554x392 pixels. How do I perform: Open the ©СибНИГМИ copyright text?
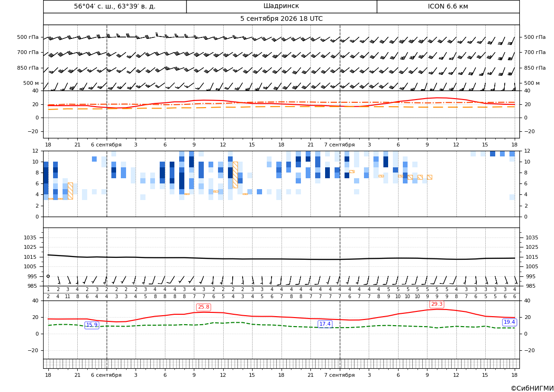coord(532,388)
